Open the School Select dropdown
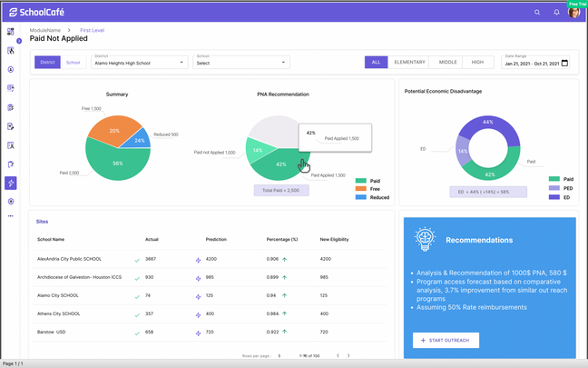Viewport: 588px width, 368px height. (241, 63)
